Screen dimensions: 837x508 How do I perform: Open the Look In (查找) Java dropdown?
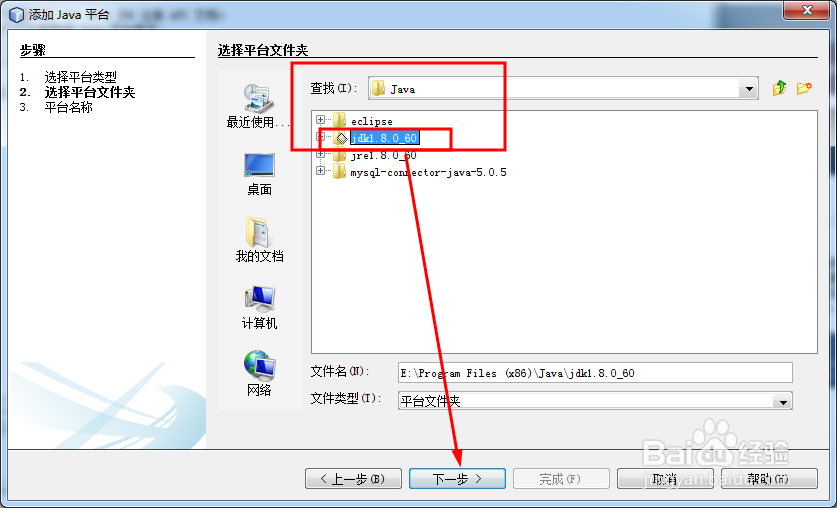pos(749,89)
